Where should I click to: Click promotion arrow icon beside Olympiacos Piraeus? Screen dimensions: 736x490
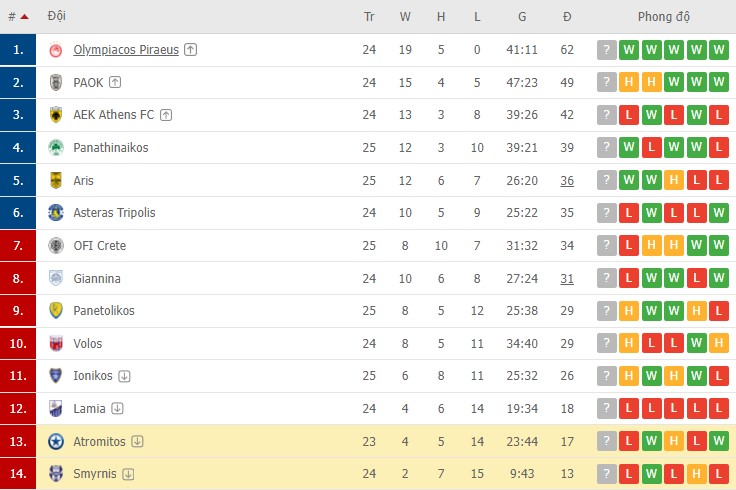click(x=191, y=50)
